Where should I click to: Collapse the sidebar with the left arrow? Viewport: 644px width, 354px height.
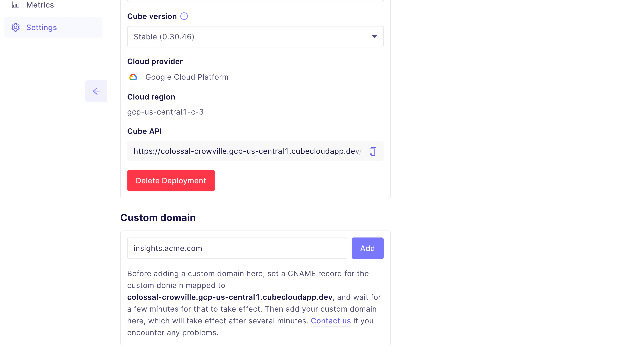tap(96, 91)
